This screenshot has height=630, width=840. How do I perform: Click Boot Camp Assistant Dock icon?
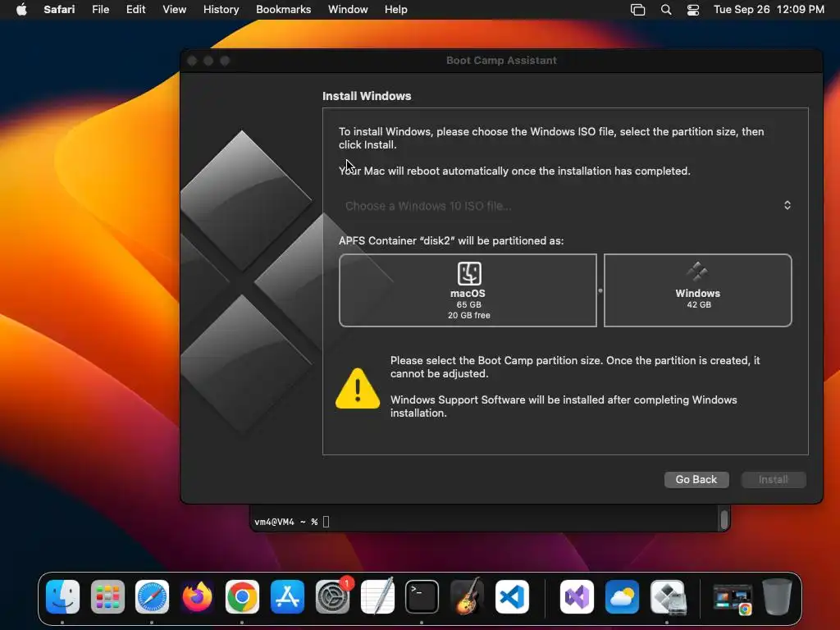(x=668, y=597)
